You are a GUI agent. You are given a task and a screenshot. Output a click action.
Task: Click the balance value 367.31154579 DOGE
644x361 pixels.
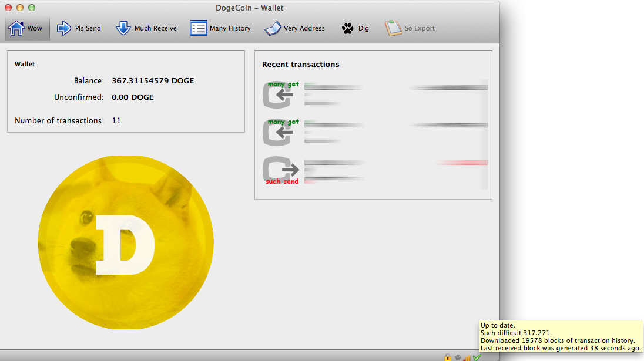point(153,81)
